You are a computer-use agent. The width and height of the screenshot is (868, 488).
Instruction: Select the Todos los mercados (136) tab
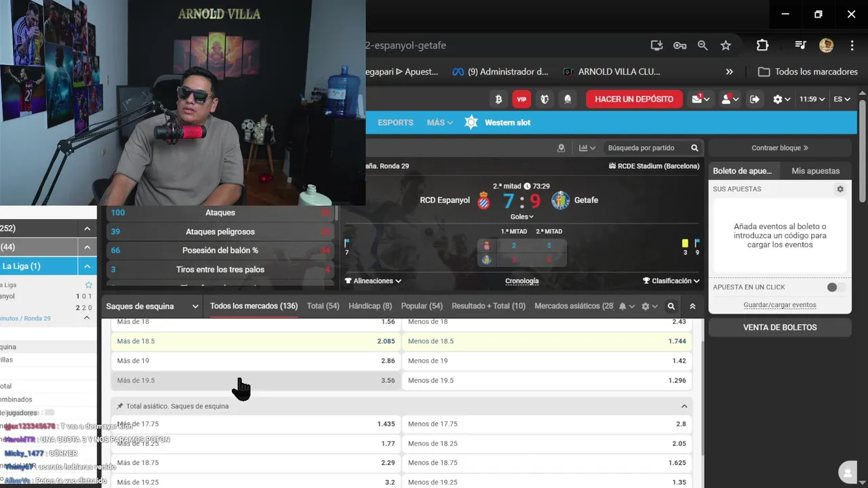254,306
